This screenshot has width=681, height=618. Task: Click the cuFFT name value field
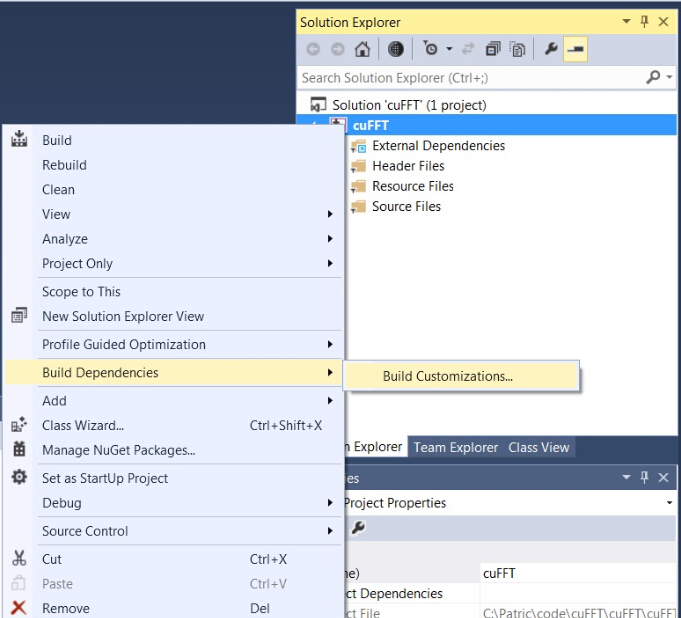click(578, 573)
